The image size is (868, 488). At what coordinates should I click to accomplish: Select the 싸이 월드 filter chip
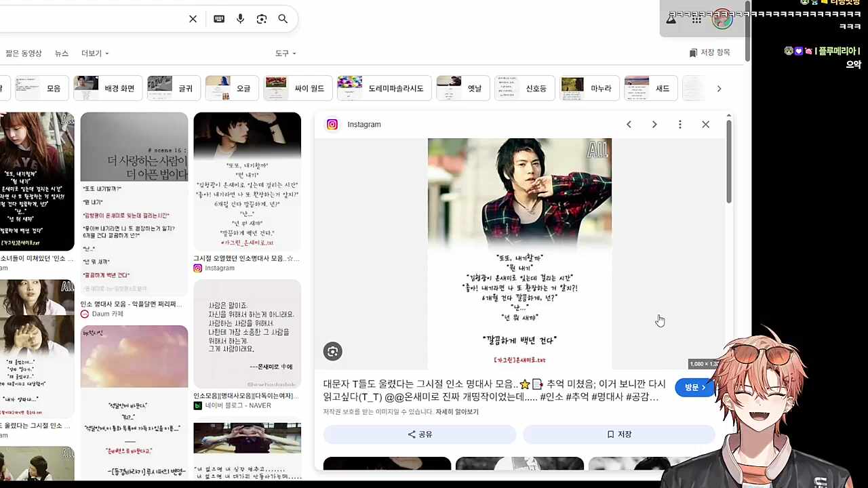pos(298,88)
